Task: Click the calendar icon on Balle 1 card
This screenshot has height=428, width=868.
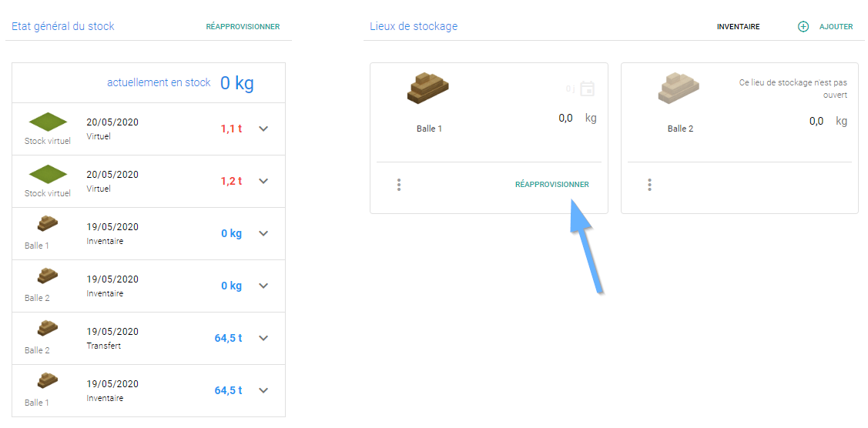Action: pos(588,89)
